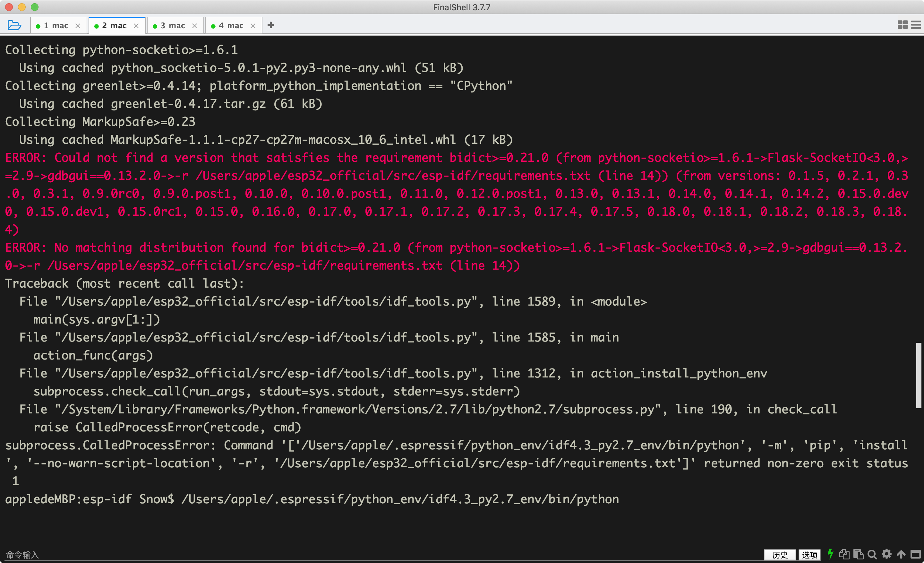Click 'ERROR: No matching distribution found' line
The height and width of the screenshot is (563, 924).
(456, 256)
